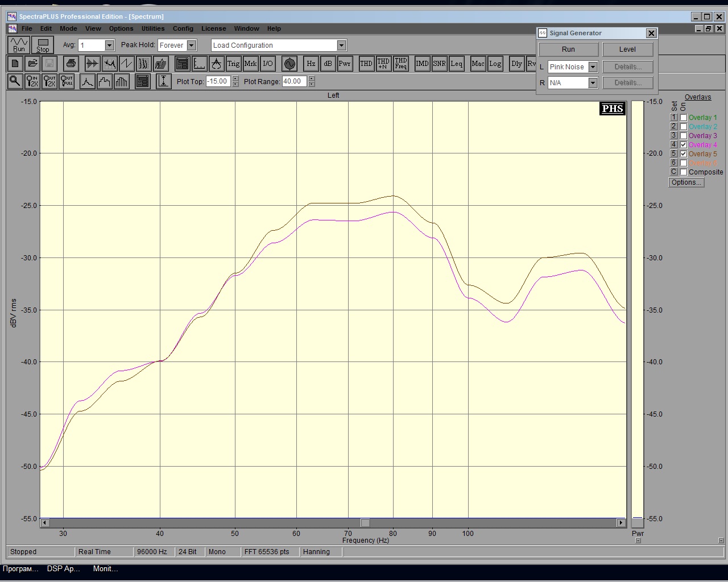Uncheck the Overlay 4 checkbox
Screen dimensions: 728x582
click(683, 145)
